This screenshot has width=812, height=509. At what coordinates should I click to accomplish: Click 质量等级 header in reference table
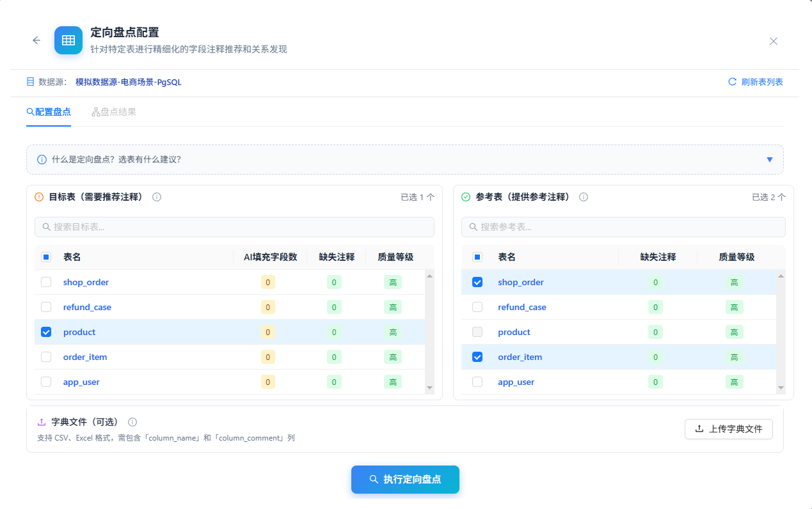(736, 257)
